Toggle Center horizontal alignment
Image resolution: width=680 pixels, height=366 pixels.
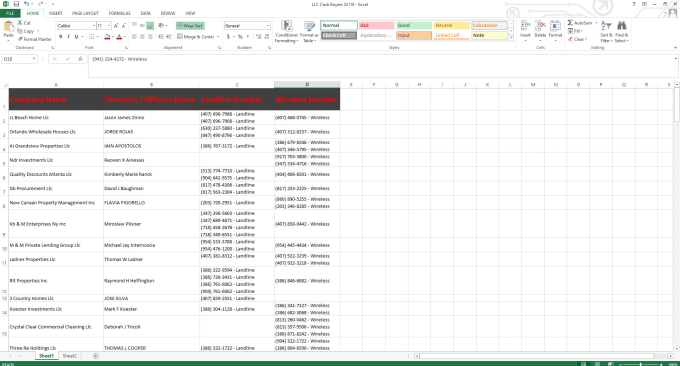pyautogui.click(x=142, y=37)
